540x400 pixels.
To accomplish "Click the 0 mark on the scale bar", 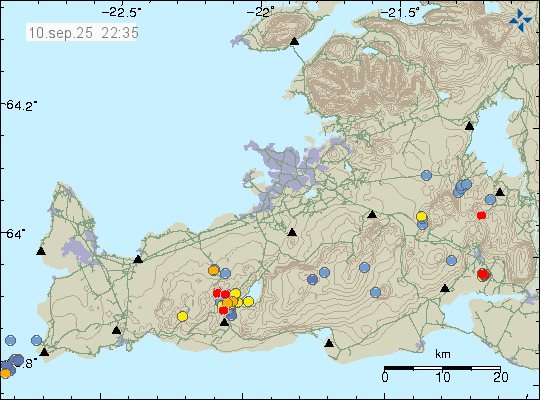I will pyautogui.click(x=385, y=377).
